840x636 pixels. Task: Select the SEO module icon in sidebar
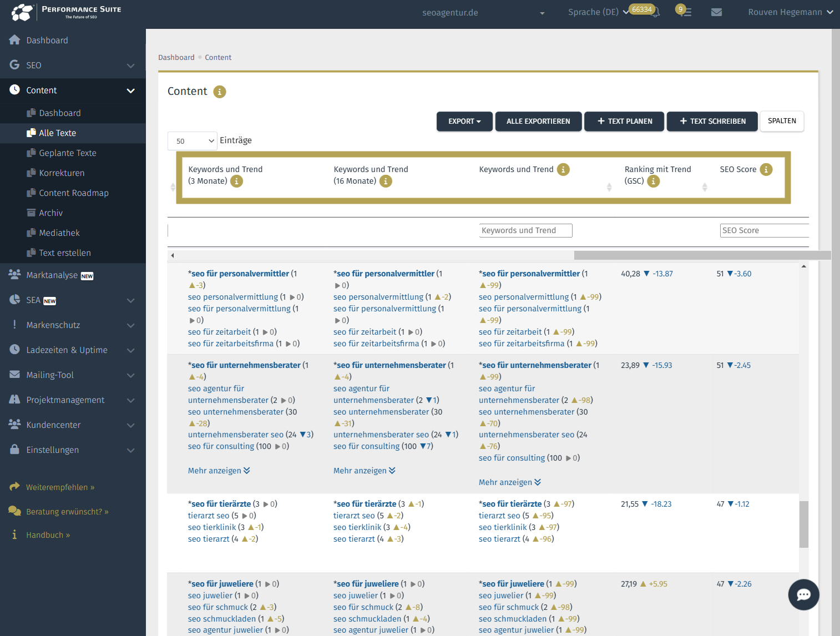pos(14,65)
